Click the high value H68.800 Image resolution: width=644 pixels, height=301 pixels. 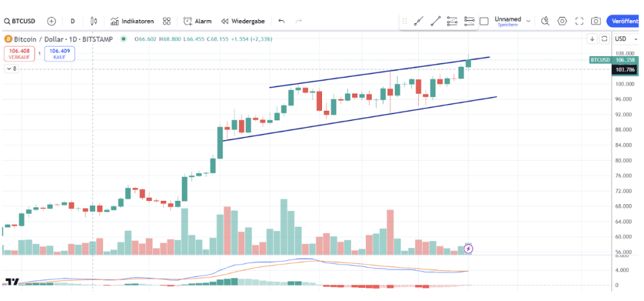[x=170, y=39]
